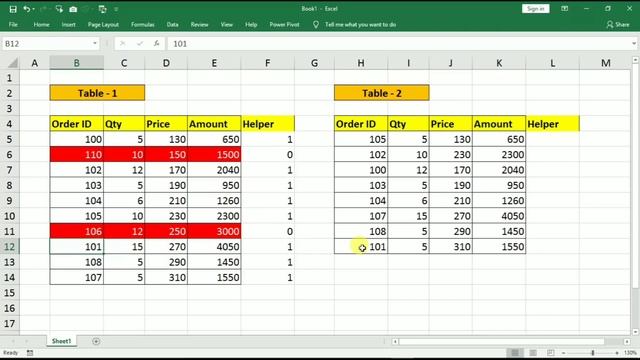The image size is (640, 360).
Task: Click the Insert Function fx icon
Action: coord(156,44)
